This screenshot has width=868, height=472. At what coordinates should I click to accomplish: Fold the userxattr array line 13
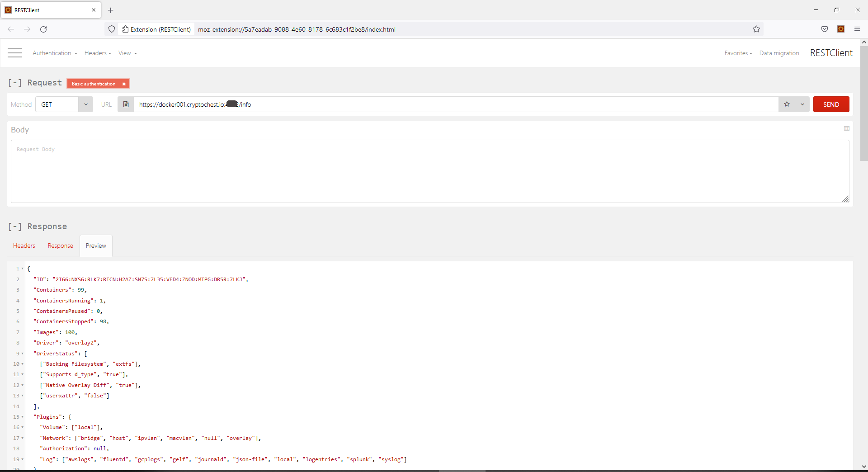(x=23, y=396)
